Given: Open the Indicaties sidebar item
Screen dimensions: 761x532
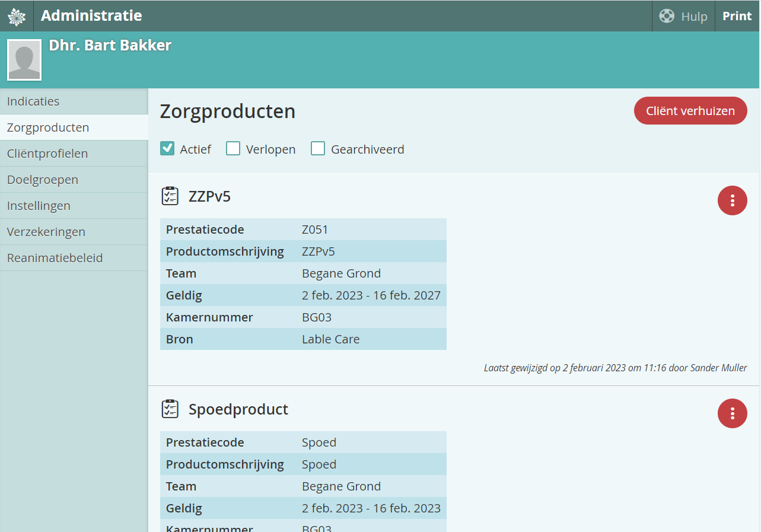Looking at the screenshot, I should click(x=33, y=101).
